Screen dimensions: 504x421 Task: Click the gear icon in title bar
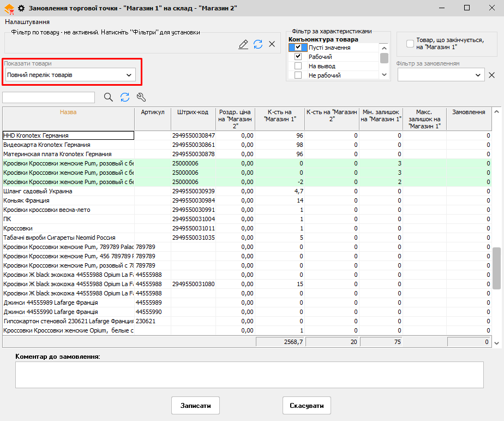(22, 8)
